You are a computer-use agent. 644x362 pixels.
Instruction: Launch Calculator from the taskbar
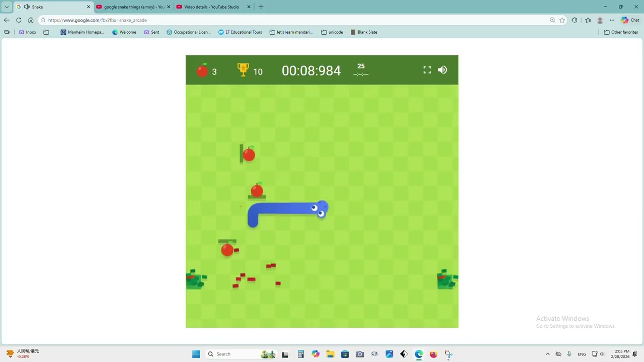tap(300, 354)
